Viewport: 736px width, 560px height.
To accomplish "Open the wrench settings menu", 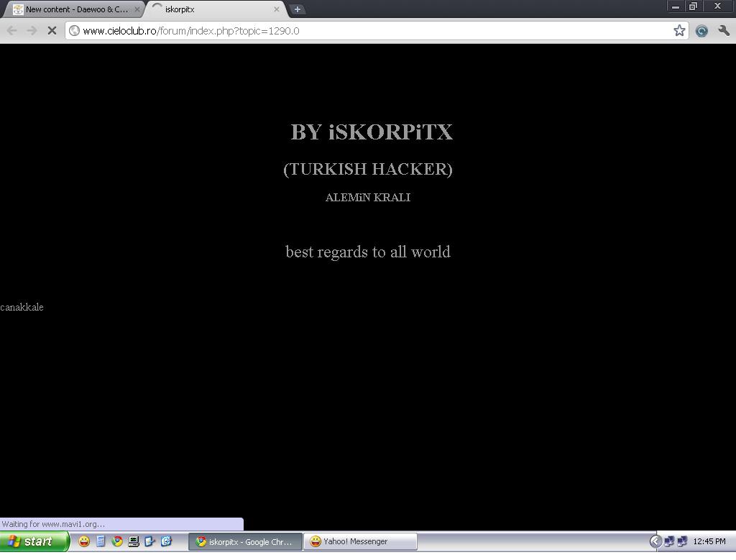I will (x=724, y=30).
